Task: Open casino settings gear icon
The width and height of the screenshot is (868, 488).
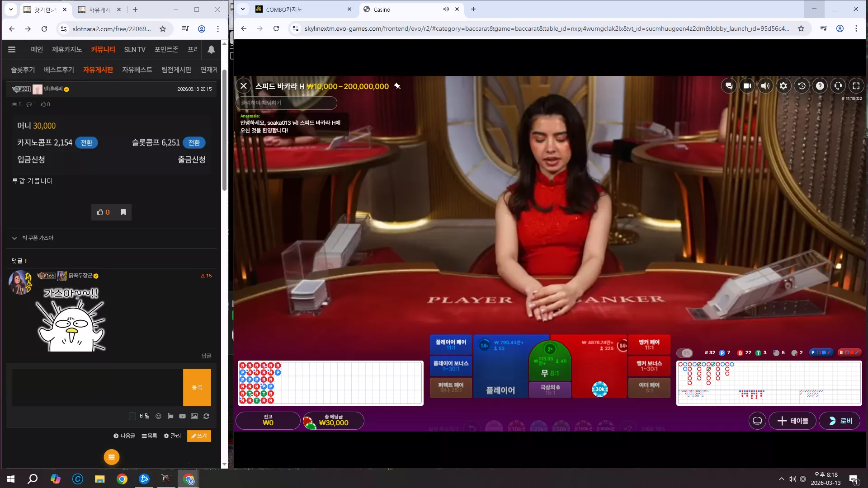Action: pos(783,86)
